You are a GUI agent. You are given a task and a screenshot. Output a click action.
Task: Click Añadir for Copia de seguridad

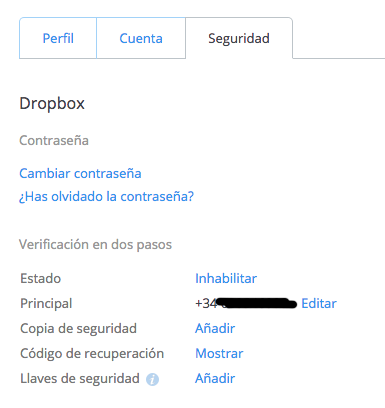[215, 328]
